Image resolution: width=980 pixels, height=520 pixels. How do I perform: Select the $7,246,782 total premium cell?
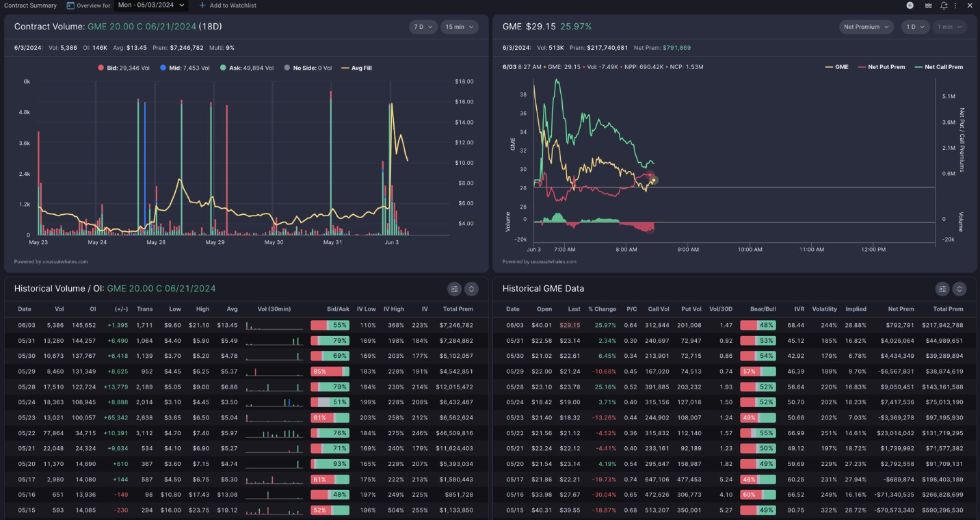pyautogui.click(x=456, y=325)
